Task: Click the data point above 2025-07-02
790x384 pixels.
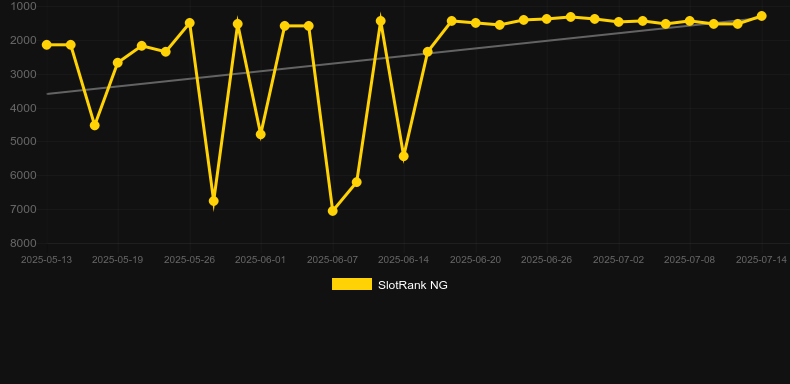Action: click(x=619, y=22)
